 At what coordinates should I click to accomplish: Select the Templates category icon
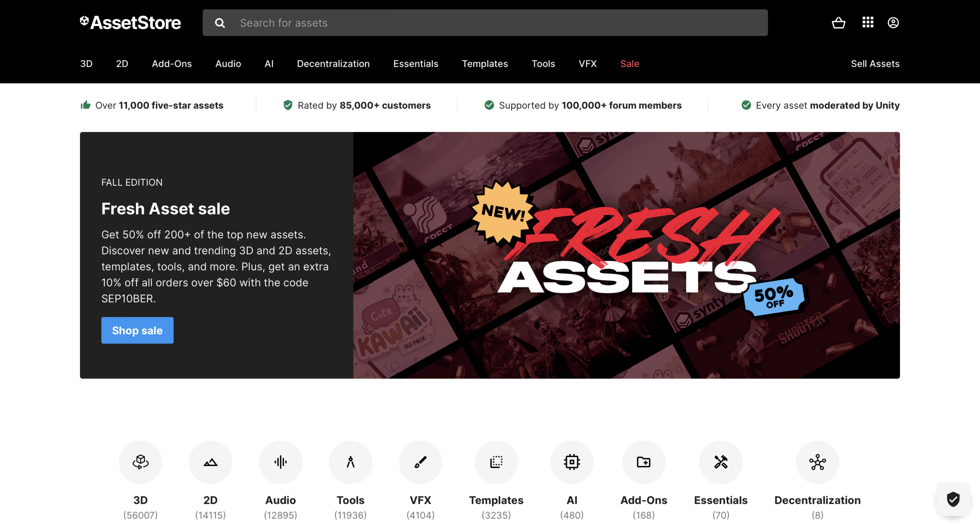point(496,462)
